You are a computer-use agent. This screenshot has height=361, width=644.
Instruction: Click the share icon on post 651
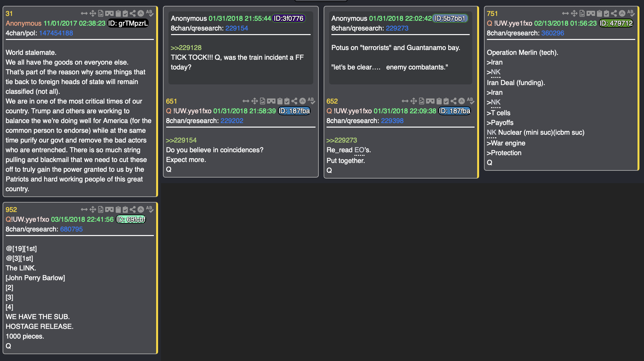click(x=294, y=101)
